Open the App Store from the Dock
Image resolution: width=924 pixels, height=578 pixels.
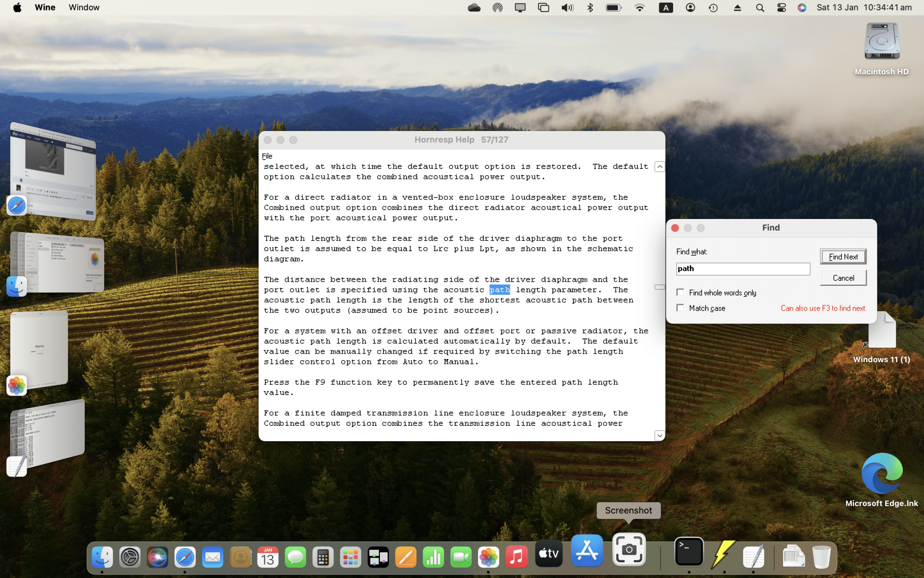pos(587,550)
